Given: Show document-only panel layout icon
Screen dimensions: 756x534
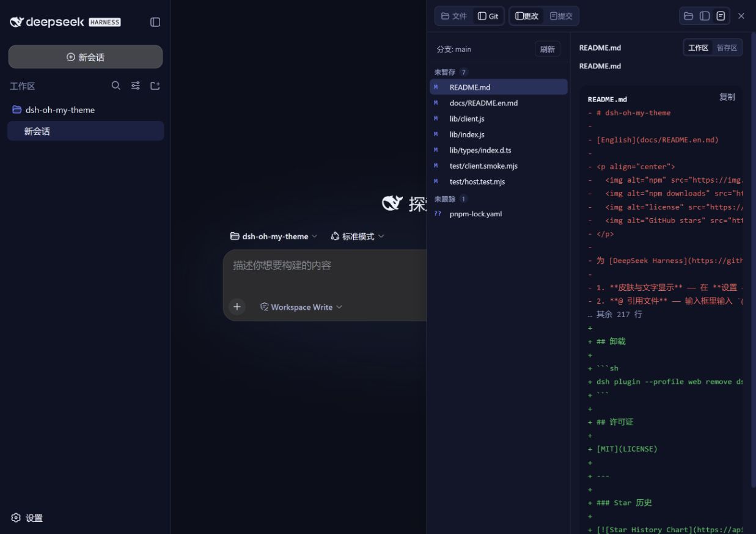Looking at the screenshot, I should [x=721, y=16].
